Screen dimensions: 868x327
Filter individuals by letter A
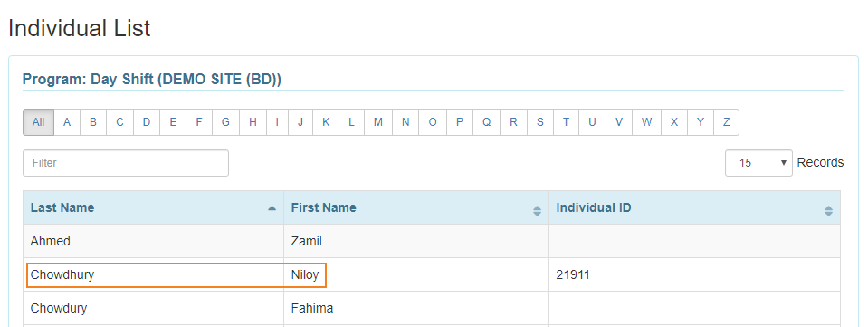pyautogui.click(x=67, y=122)
